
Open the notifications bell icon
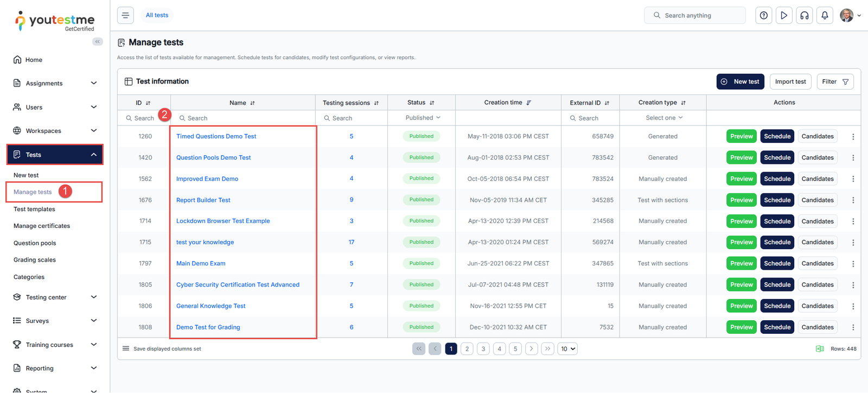825,16
